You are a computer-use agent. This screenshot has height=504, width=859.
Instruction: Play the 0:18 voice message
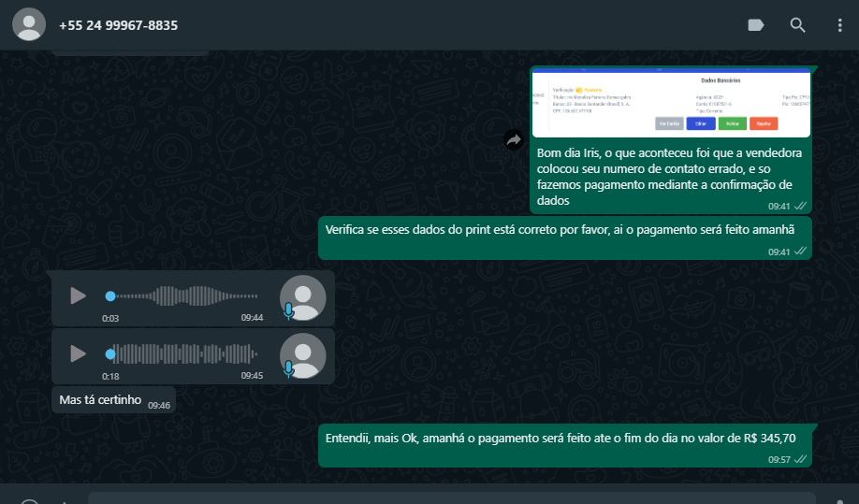[x=78, y=354]
